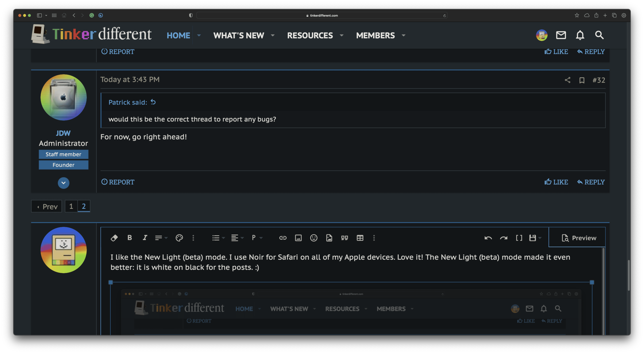Screen dimensions: 644x353
Task: Open RESOURCES in navigation
Action: (310, 35)
